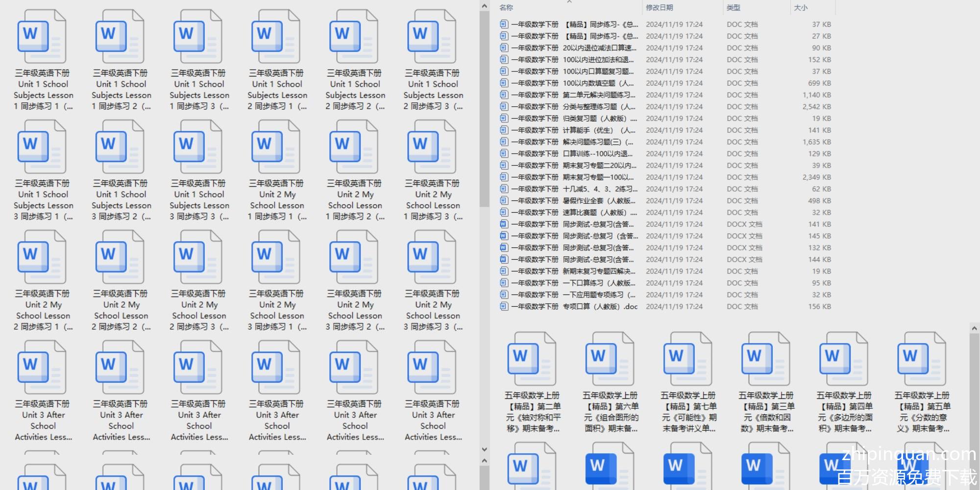The width and height of the screenshot is (980, 490).
Task: Select the 十几减5、4、3、2练习... file row
Action: point(665,189)
